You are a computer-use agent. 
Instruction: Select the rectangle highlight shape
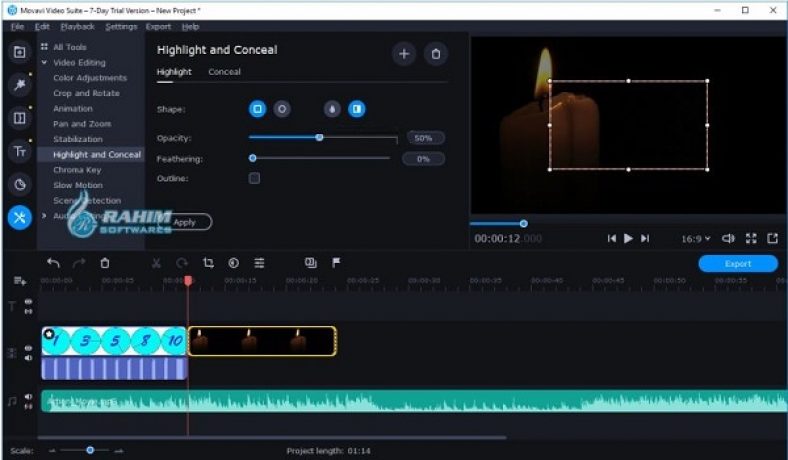point(257,109)
